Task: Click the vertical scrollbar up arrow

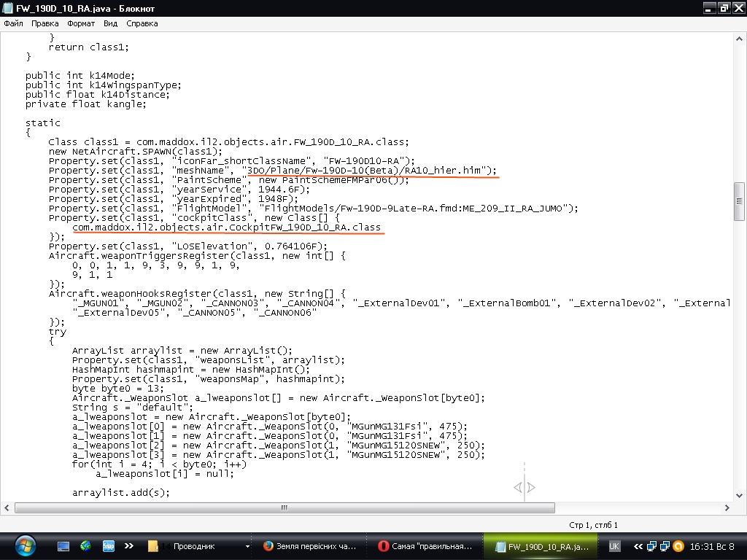Action: 740,39
